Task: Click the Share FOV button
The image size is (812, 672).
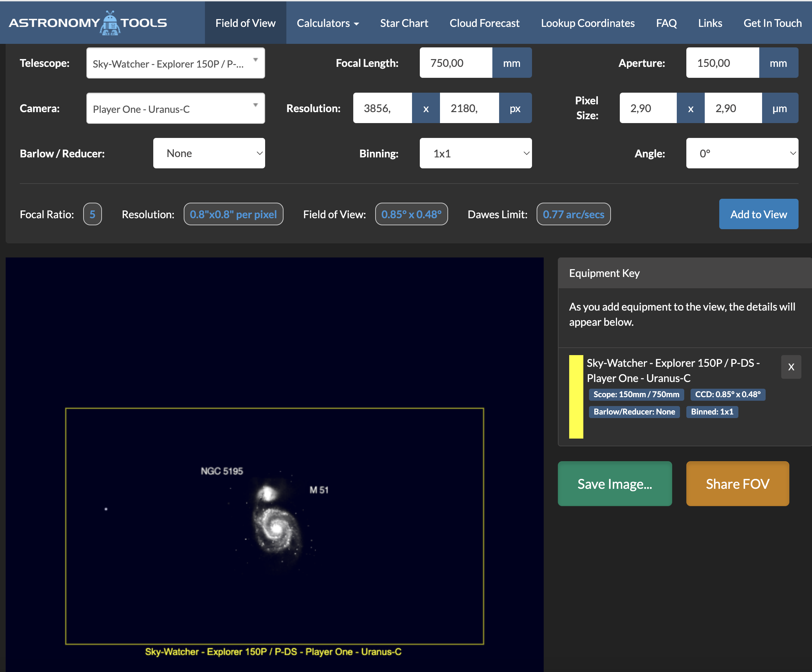Action: (x=737, y=484)
